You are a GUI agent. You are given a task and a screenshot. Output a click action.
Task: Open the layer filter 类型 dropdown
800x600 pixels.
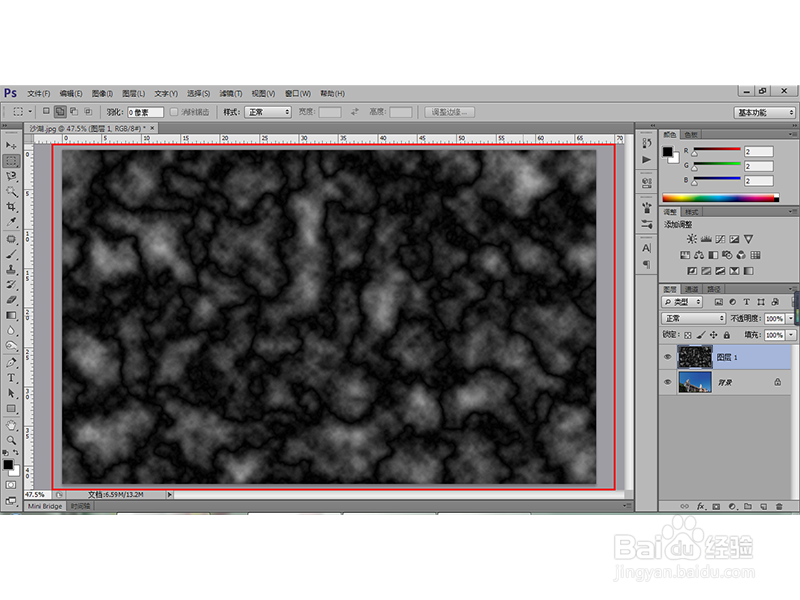[682, 302]
